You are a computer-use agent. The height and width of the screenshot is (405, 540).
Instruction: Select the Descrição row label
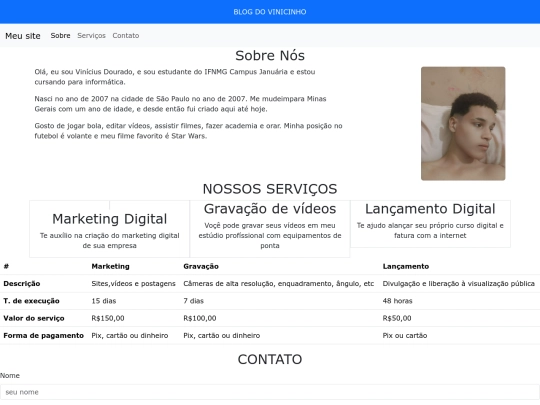pos(22,283)
